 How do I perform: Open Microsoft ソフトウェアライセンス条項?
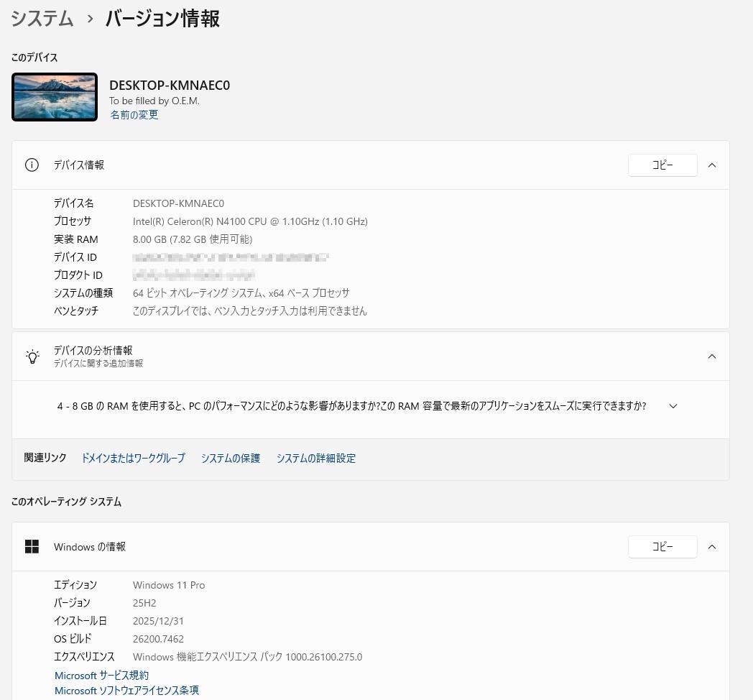pos(126,690)
